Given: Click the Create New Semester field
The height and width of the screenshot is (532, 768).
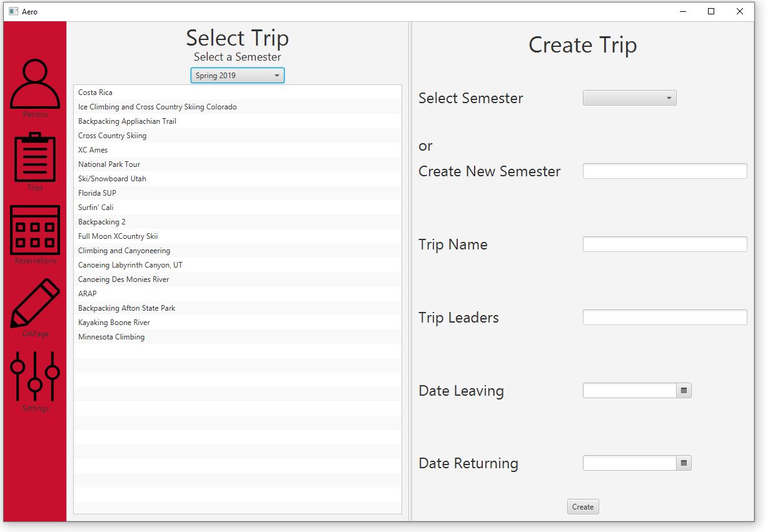Looking at the screenshot, I should pos(664,171).
